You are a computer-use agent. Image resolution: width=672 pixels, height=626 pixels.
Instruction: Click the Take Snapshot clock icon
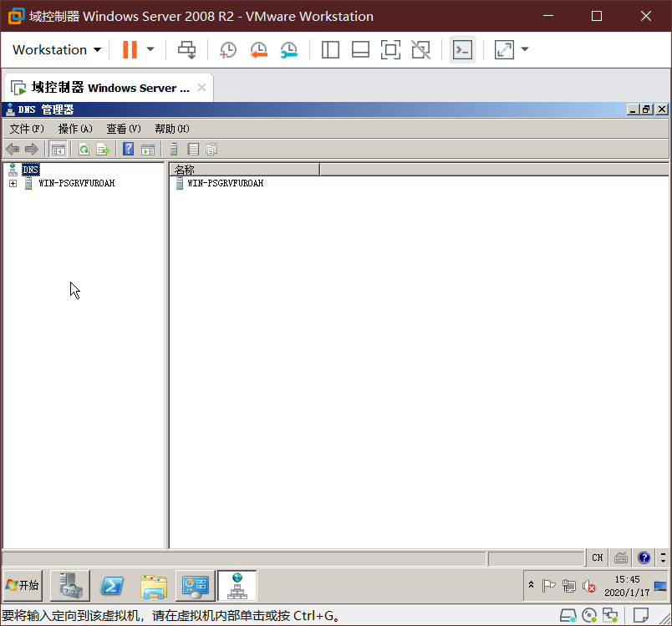click(x=227, y=49)
